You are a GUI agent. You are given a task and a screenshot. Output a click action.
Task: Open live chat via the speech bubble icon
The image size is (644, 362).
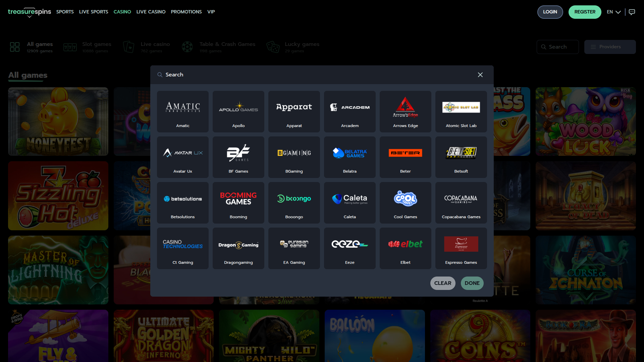tap(632, 12)
